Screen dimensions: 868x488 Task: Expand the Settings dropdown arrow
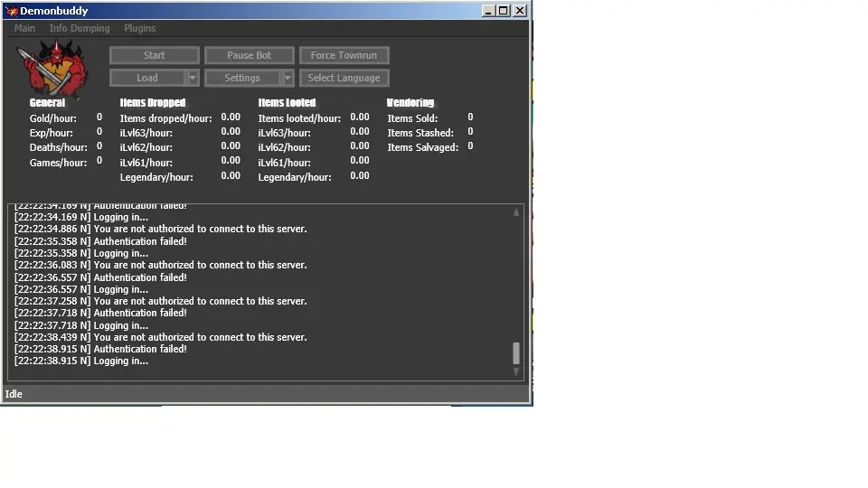tap(288, 78)
